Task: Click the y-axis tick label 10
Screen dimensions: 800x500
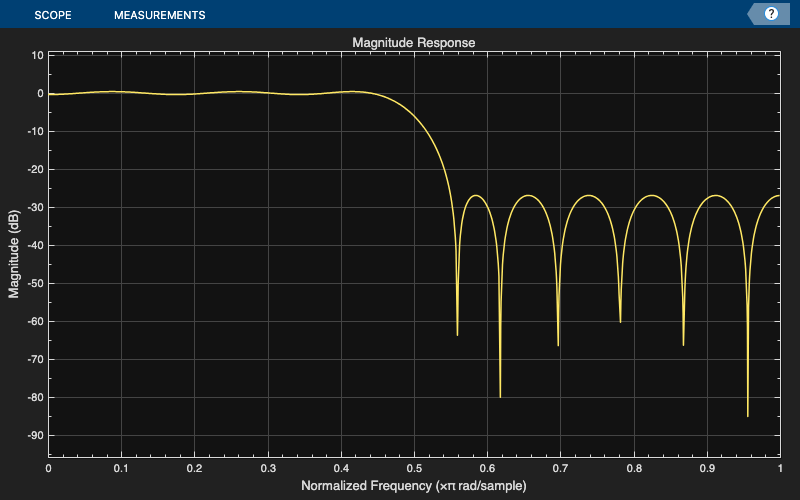Action: tap(38, 56)
